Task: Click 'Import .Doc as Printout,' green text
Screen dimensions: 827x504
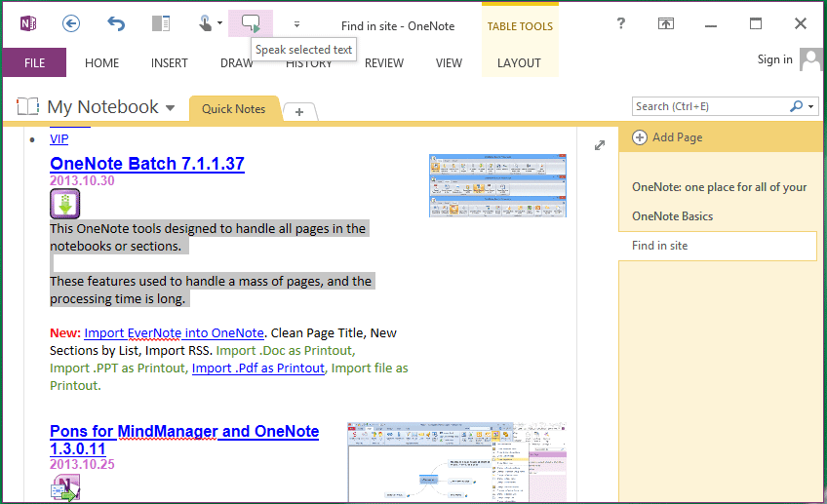Action: 286,351
